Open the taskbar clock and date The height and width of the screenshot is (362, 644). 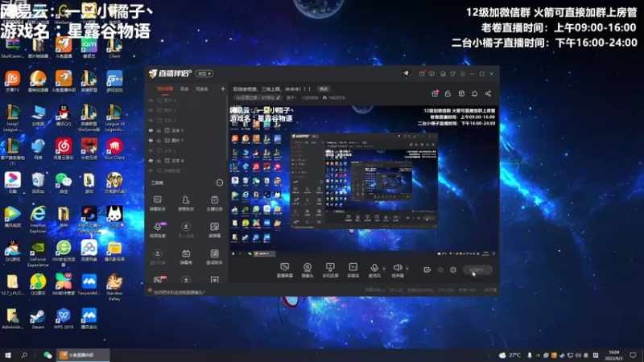(x=613, y=355)
